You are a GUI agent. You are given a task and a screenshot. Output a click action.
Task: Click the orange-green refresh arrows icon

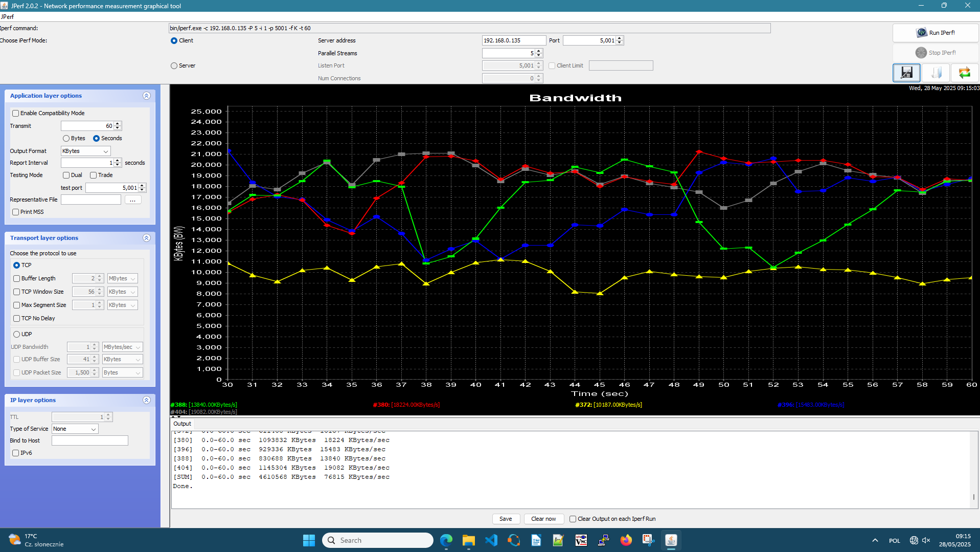(x=965, y=73)
